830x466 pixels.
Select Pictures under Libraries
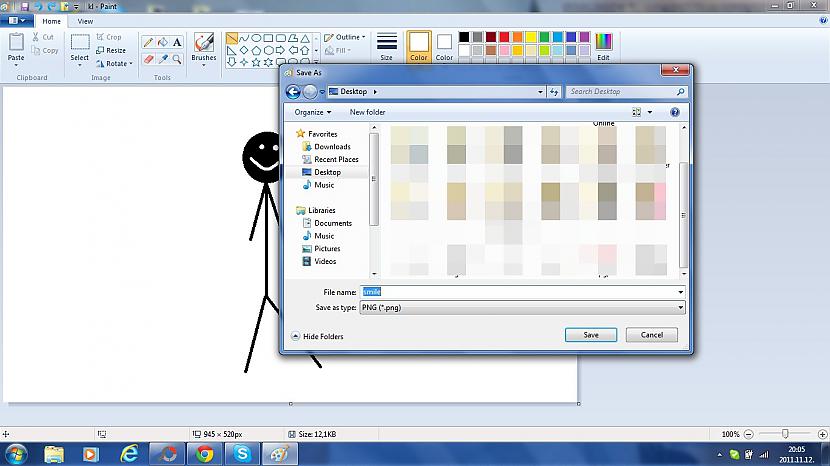point(327,248)
